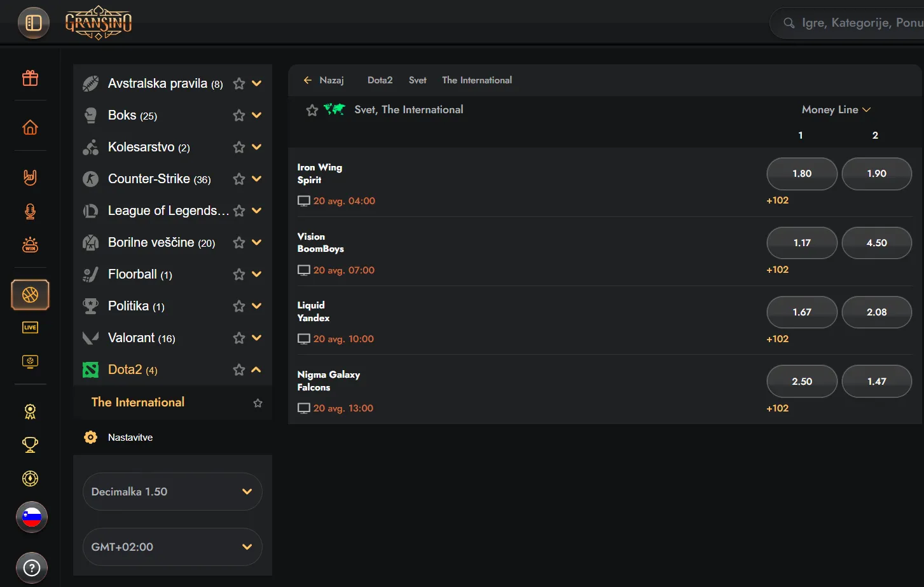
Task: Go to Svet breadcrumb
Action: point(418,80)
